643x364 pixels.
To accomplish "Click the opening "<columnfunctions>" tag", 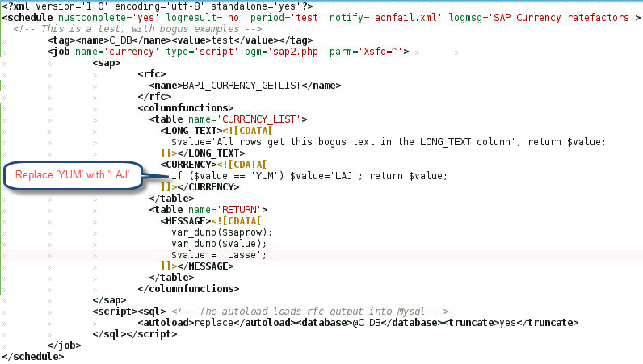I will click(186, 108).
